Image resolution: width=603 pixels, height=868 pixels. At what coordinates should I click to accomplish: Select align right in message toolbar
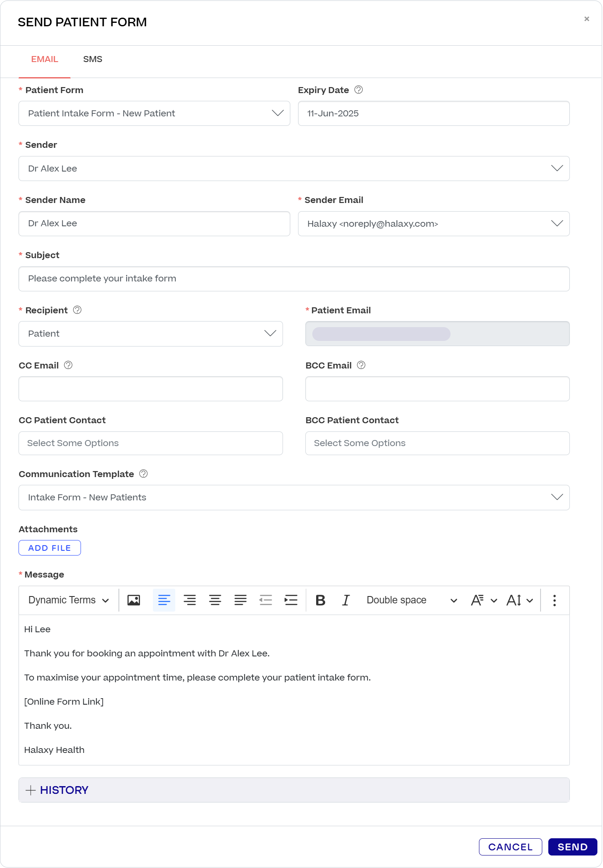click(190, 600)
